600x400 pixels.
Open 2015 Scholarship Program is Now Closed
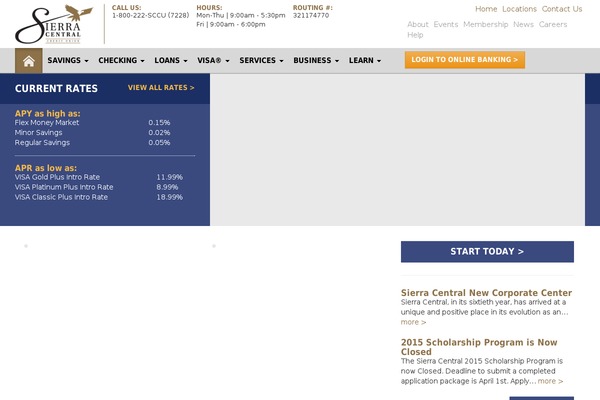pos(479,347)
